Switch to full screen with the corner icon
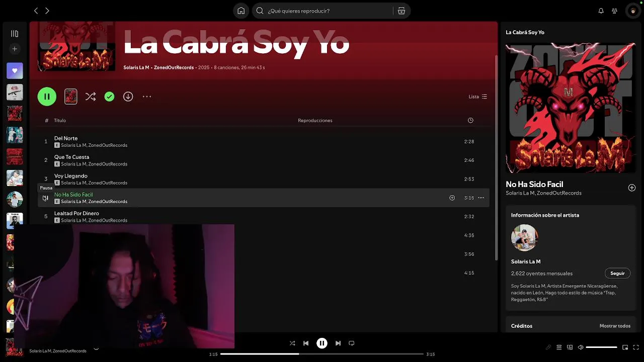 click(635, 347)
